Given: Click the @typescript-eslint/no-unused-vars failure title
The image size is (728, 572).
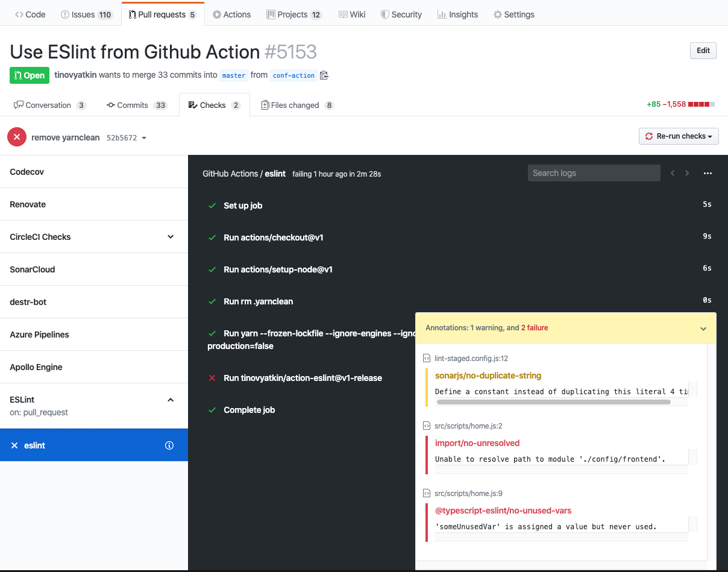Looking at the screenshot, I should coord(503,511).
